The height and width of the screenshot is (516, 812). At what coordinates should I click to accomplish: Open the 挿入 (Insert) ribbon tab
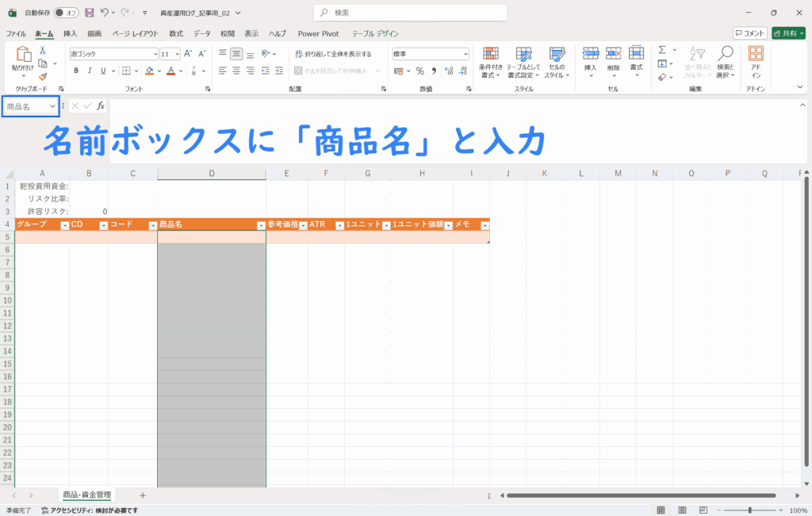tap(71, 33)
